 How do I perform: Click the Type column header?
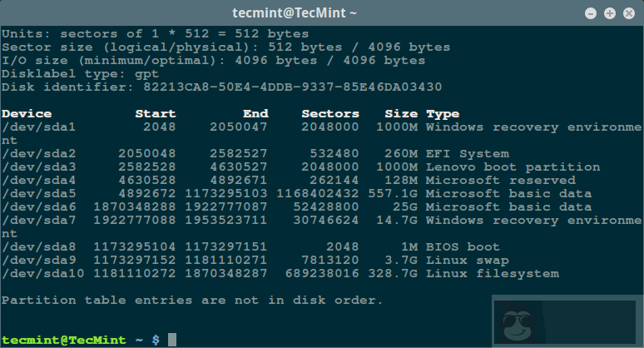443,114
